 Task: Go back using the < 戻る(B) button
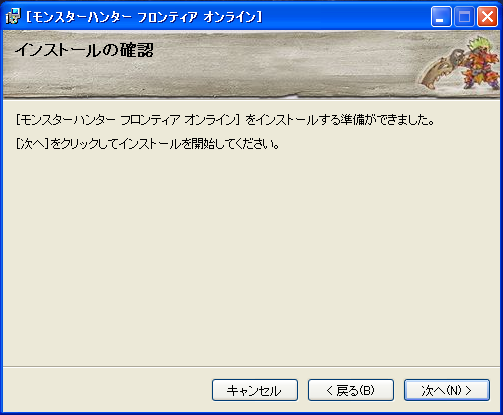click(x=351, y=390)
